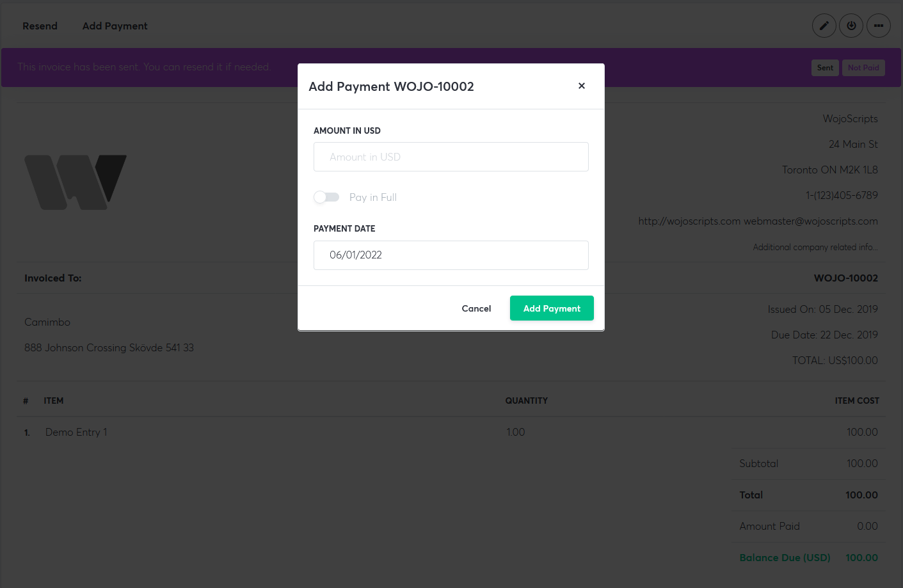Click the 'ITEM' column header
Image resolution: width=903 pixels, height=588 pixels.
pos(54,401)
